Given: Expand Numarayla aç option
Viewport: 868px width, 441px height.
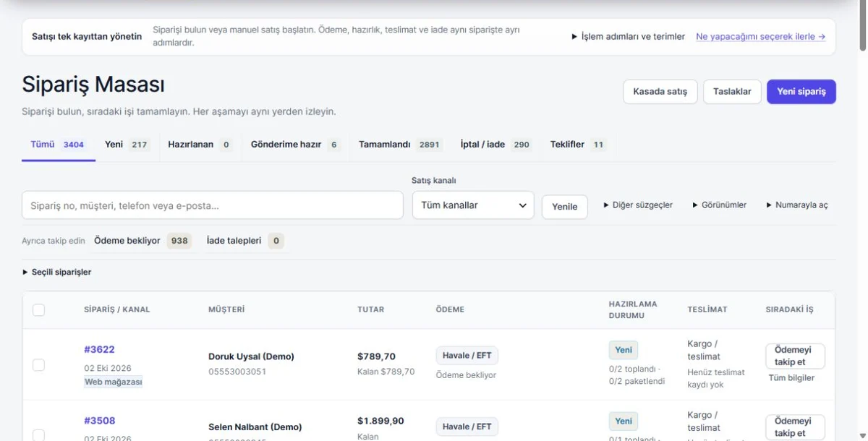Looking at the screenshot, I should (x=797, y=205).
